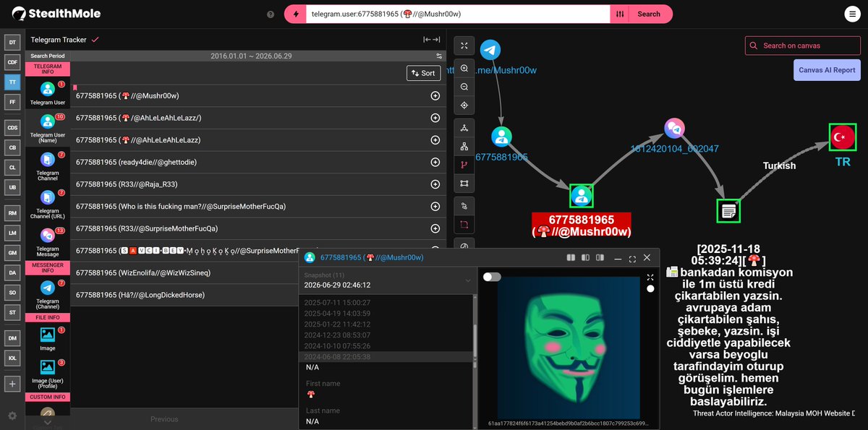
Task: Add the ready4die//@ghettodie result to canvas
Action: pos(435,162)
